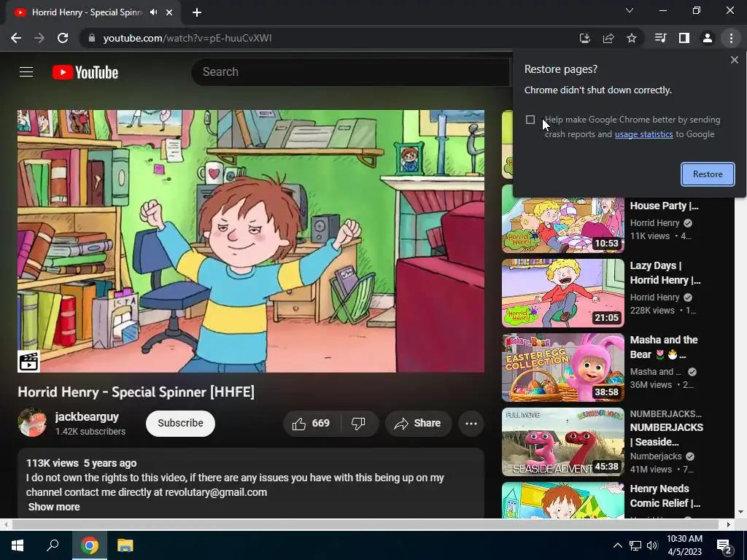Open the YouTube hamburger guide menu
The width and height of the screenshot is (747, 560).
[26, 72]
